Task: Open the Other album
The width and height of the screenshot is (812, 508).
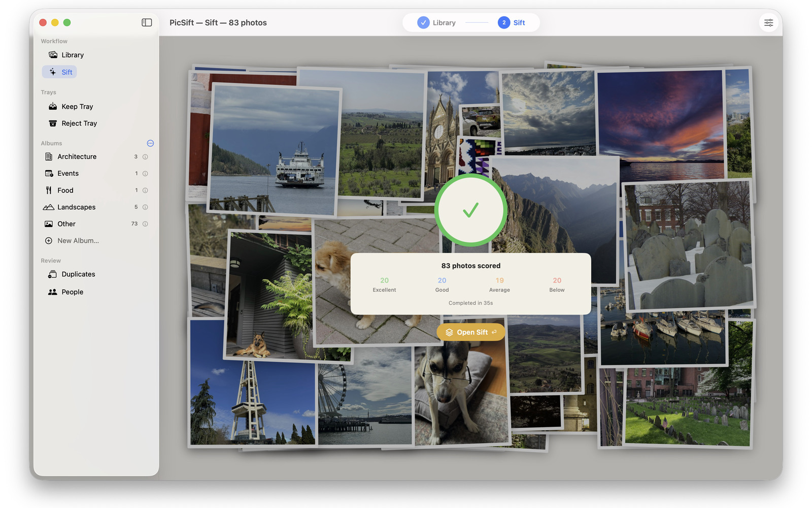Action: 66,224
